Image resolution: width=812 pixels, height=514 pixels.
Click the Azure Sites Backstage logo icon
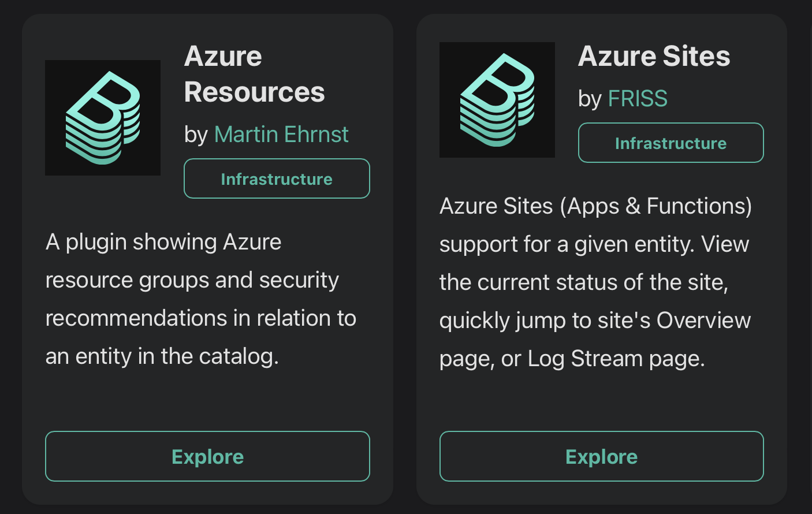[x=497, y=100]
